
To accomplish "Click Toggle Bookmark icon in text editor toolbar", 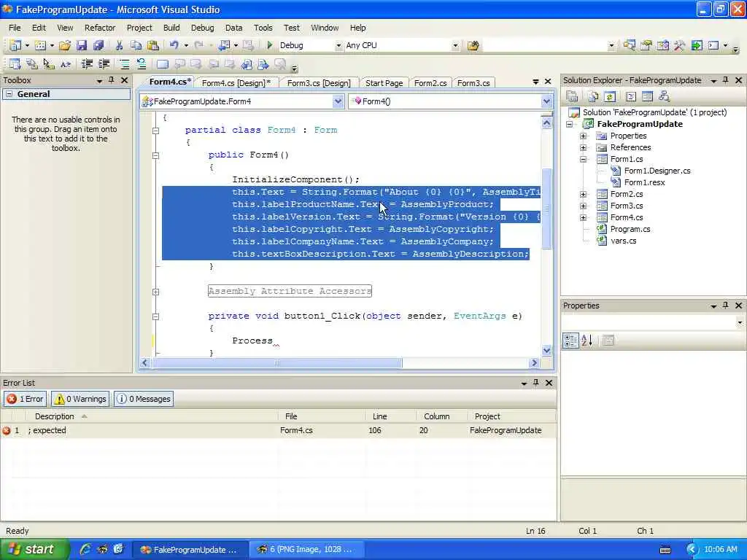I will pos(163,64).
